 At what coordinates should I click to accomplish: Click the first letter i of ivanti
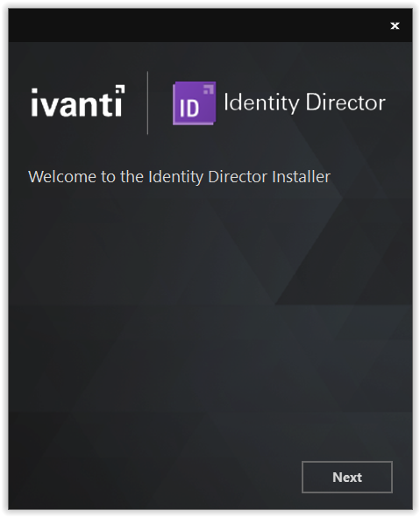[34, 103]
